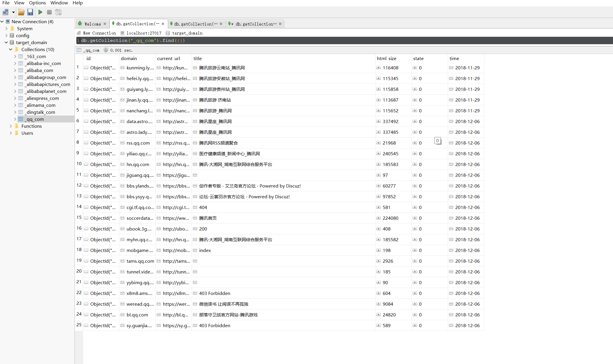
Task: Open the connection list dropdown arrow
Action: point(13,12)
